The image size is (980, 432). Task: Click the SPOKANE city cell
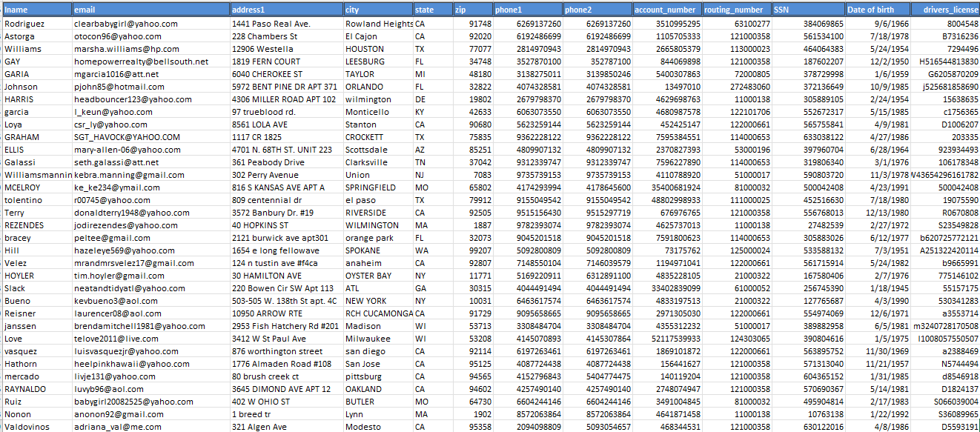(x=378, y=250)
